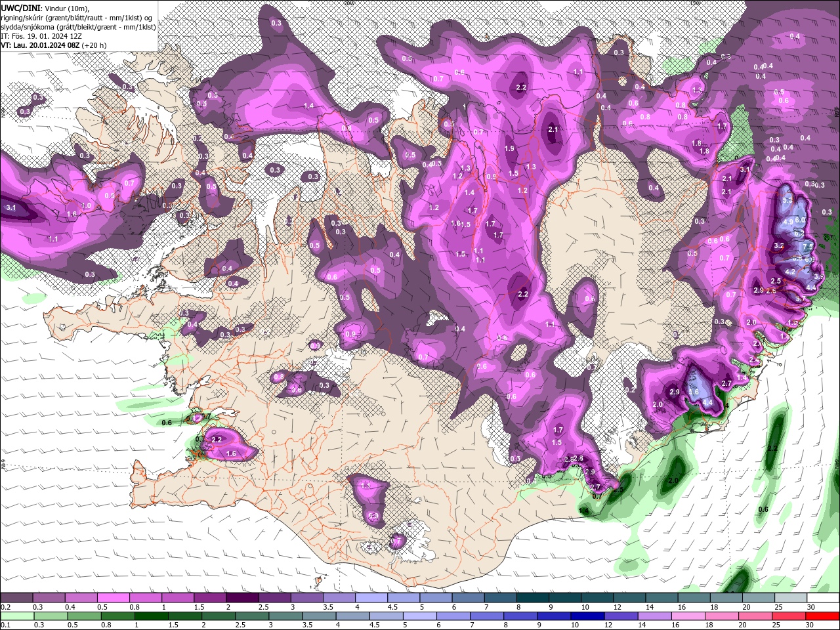Click the '7.5' precipitation value on the east coast
The height and width of the screenshot is (630, 840).
tap(808, 247)
